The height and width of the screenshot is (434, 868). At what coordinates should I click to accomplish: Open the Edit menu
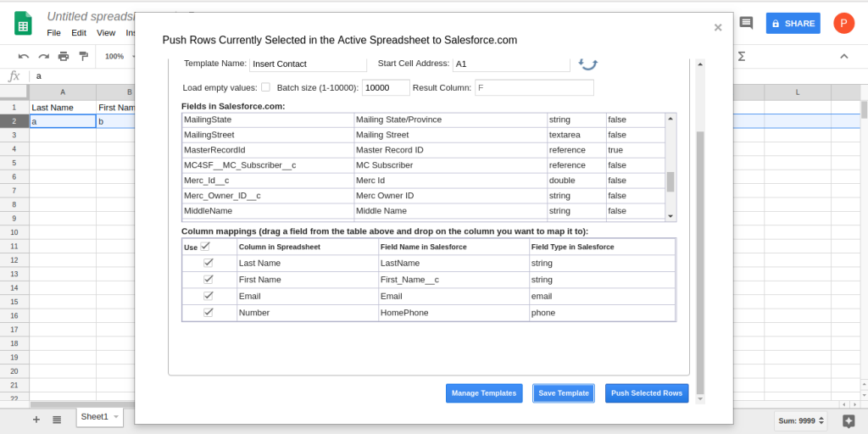79,33
